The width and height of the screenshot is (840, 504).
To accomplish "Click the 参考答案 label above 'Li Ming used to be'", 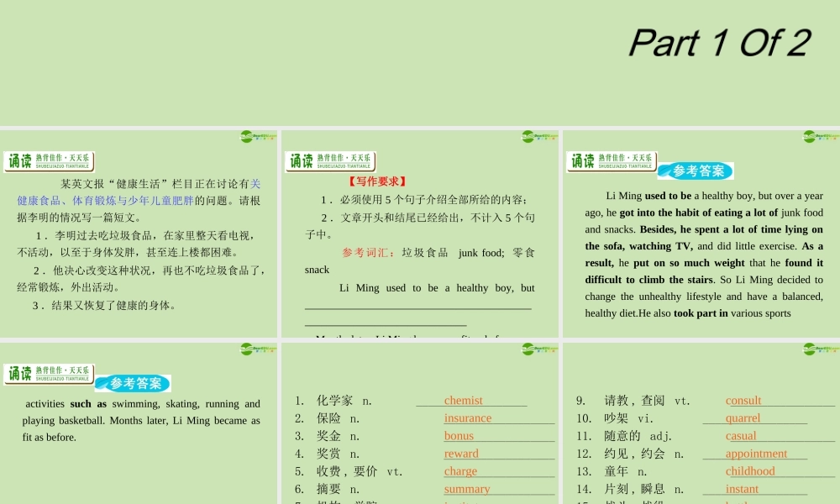I will pyautogui.click(x=696, y=171).
